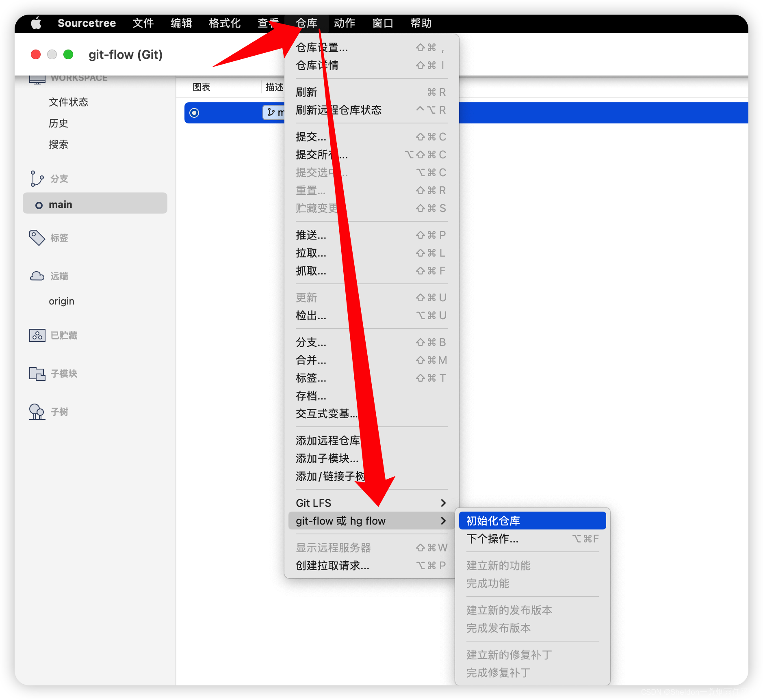Click the stashes (已贮藏) sidebar icon
Image resolution: width=763 pixels, height=700 pixels.
point(37,335)
